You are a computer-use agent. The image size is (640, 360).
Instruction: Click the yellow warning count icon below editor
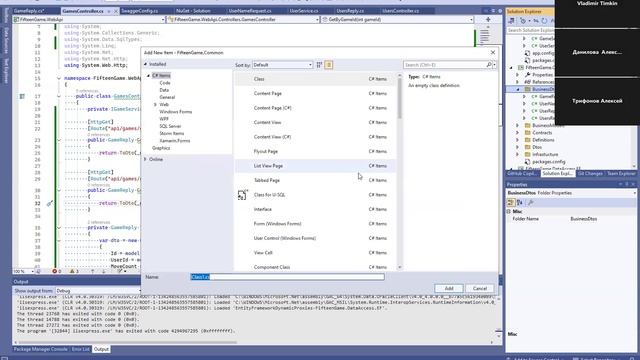(x=72, y=271)
